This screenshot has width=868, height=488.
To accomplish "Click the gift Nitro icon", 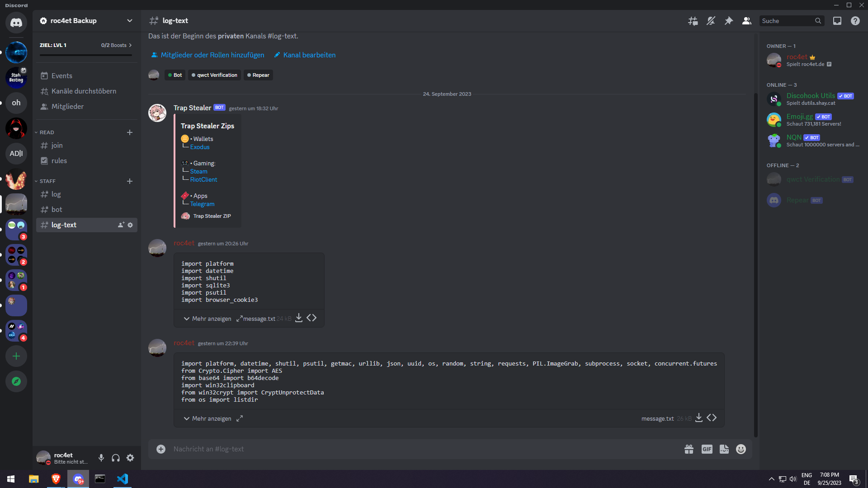I will click(x=689, y=449).
